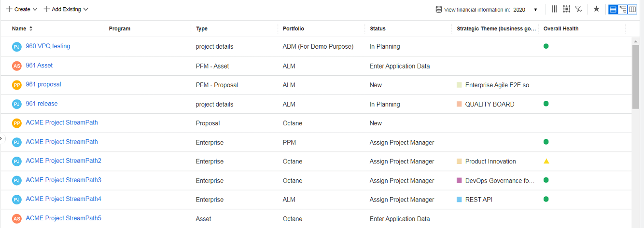Click the REST API theme color swatch
The image size is (644, 228).
pos(459,200)
